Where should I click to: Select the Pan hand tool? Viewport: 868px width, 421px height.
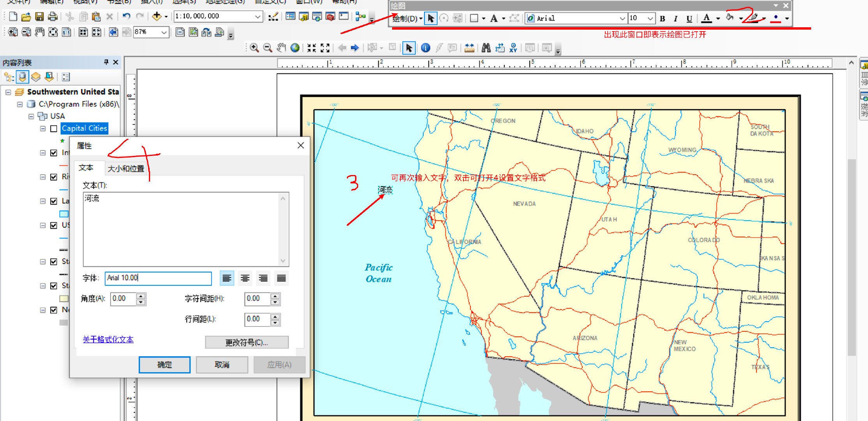(281, 48)
